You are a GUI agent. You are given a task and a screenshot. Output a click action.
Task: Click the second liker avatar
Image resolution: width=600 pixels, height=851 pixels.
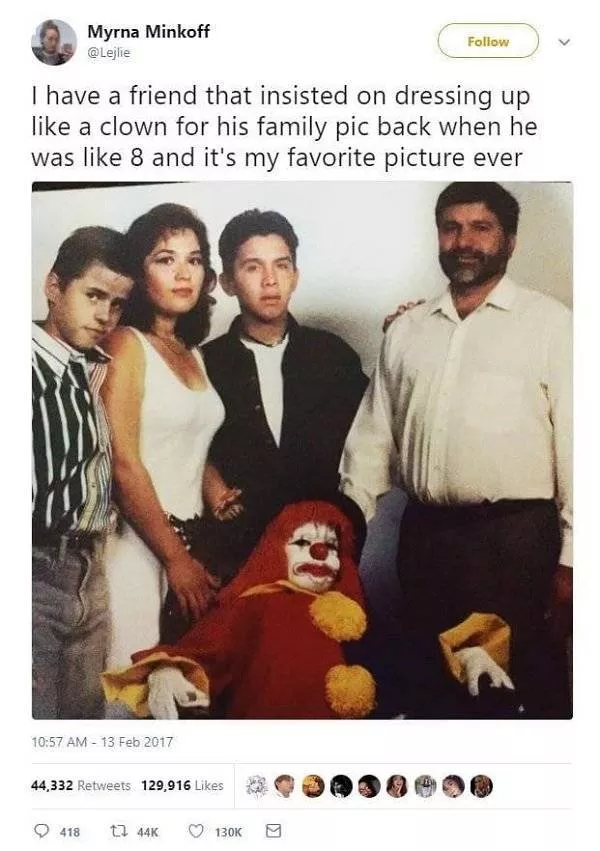click(x=284, y=786)
